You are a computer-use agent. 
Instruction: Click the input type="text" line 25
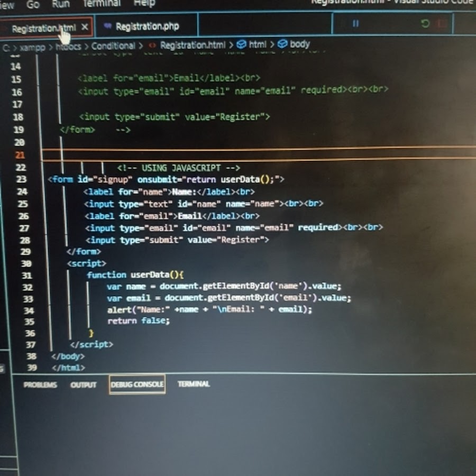pyautogui.click(x=204, y=204)
